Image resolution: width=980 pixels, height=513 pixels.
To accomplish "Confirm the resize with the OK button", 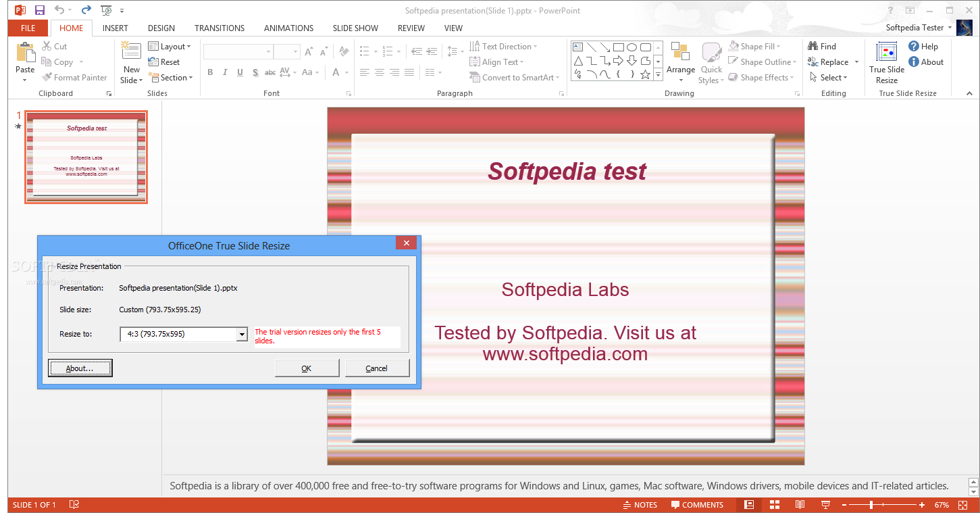I will click(x=307, y=368).
